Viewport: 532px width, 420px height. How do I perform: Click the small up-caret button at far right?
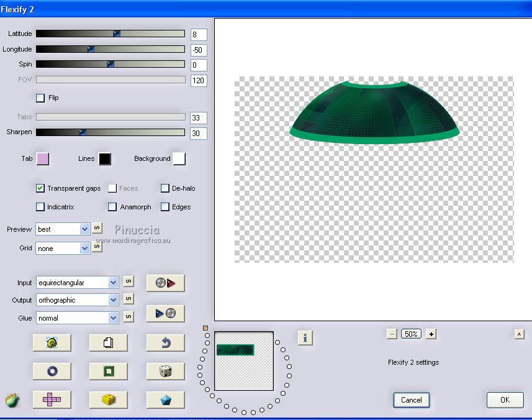pos(519,334)
